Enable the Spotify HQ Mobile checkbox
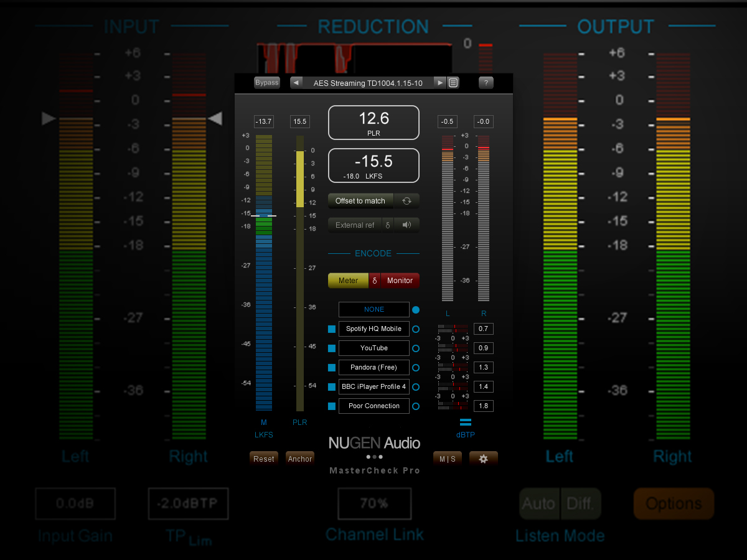747x560 pixels. (x=331, y=329)
